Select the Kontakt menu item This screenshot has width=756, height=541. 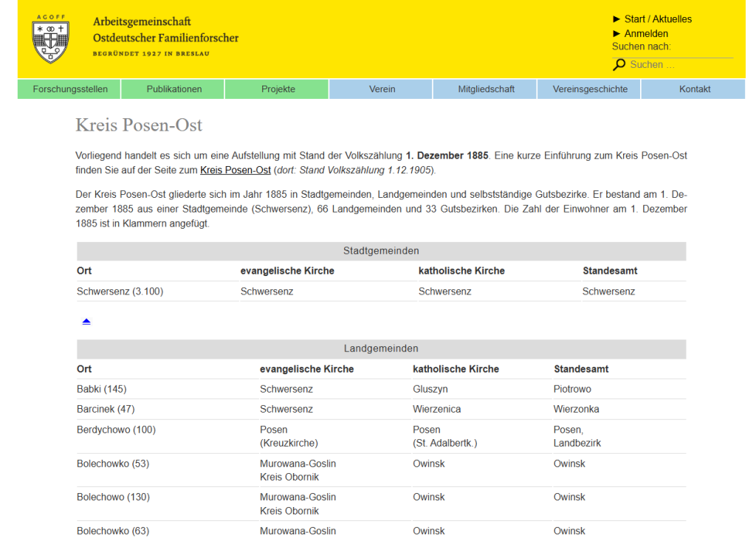694,89
